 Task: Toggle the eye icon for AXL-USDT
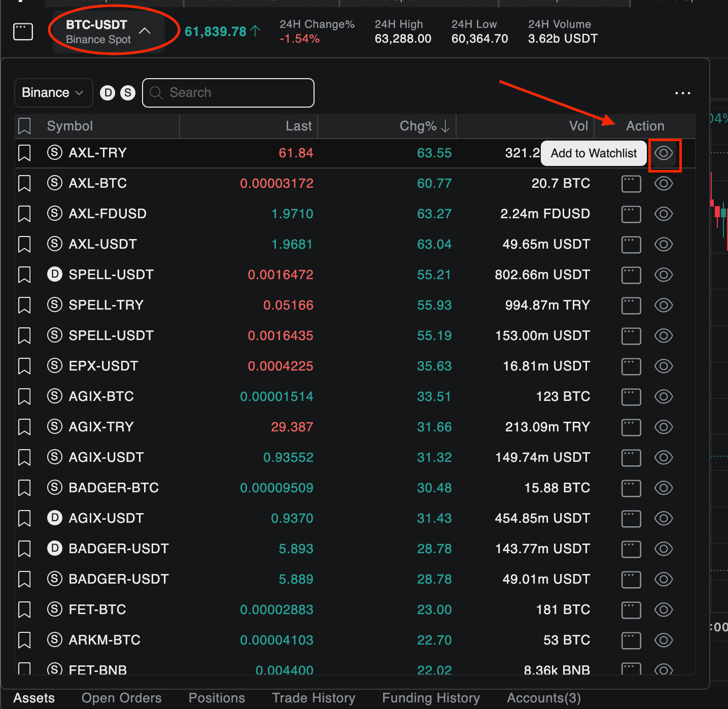[664, 244]
